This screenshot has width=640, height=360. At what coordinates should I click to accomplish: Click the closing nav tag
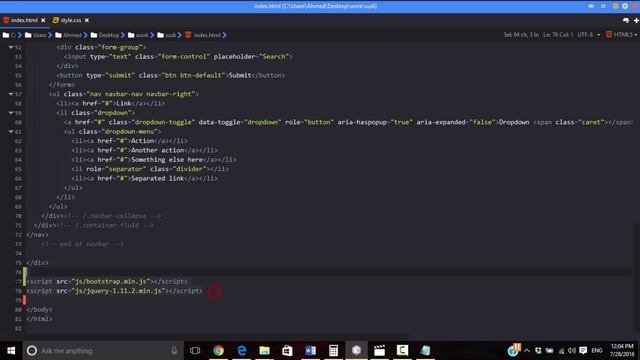37,235
